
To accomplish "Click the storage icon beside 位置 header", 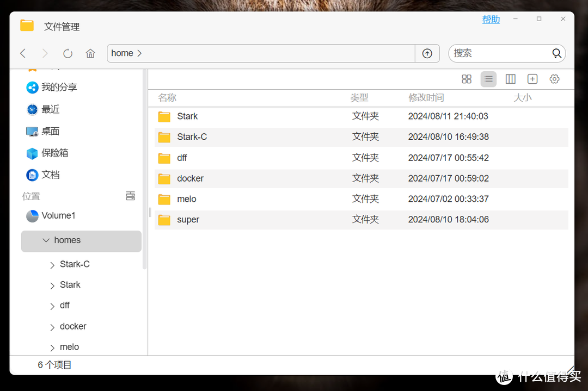I will coord(130,196).
